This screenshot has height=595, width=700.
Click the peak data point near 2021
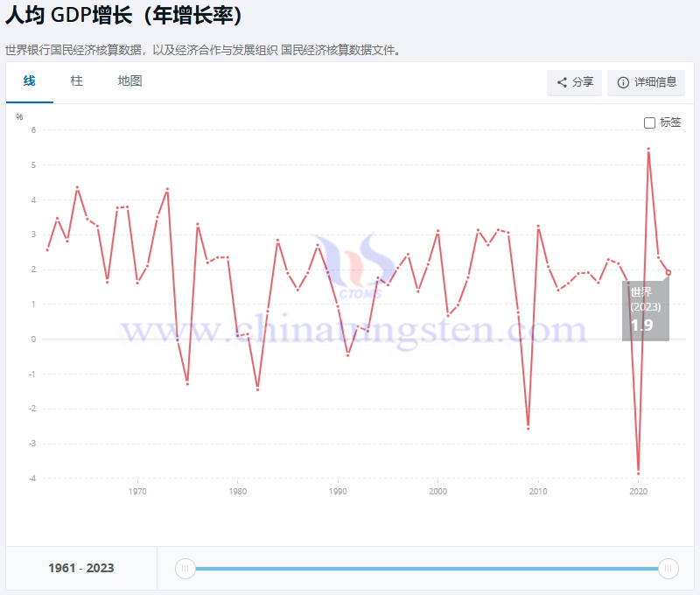click(x=647, y=150)
